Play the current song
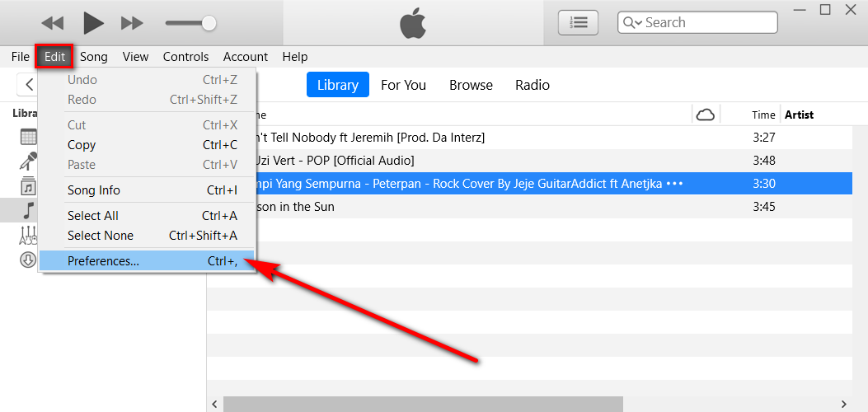 coord(93,23)
